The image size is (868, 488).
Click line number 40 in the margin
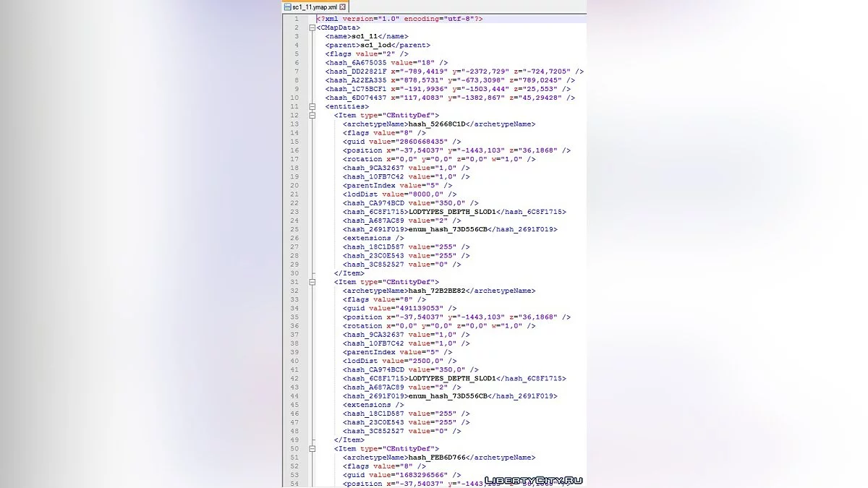[x=294, y=361]
